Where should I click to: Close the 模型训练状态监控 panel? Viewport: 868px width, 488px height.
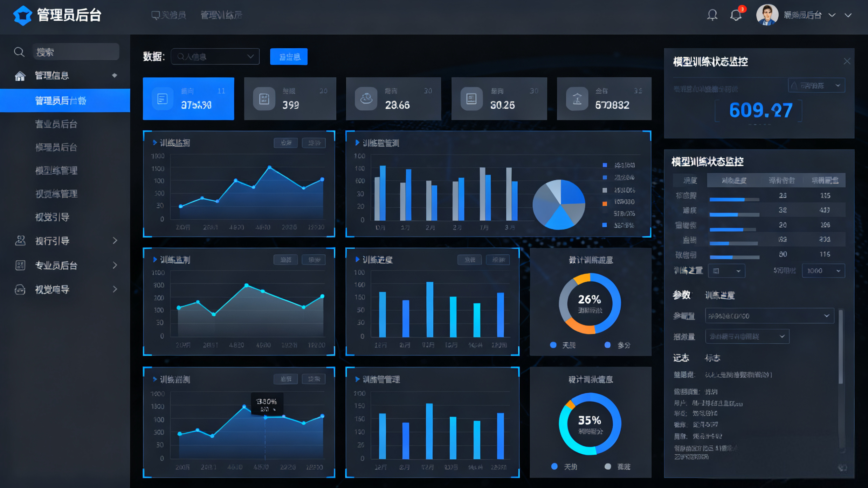point(847,61)
